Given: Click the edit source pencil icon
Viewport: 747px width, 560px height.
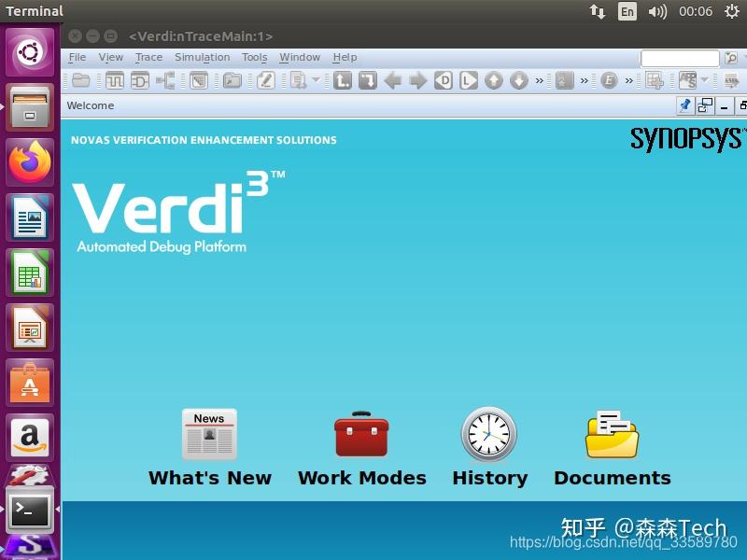Looking at the screenshot, I should (265, 80).
